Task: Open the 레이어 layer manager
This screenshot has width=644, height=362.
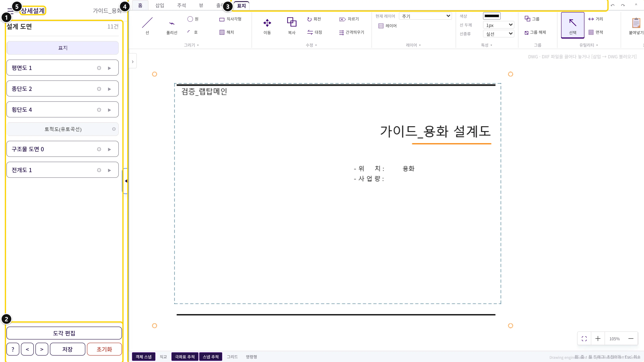Action: point(387,26)
